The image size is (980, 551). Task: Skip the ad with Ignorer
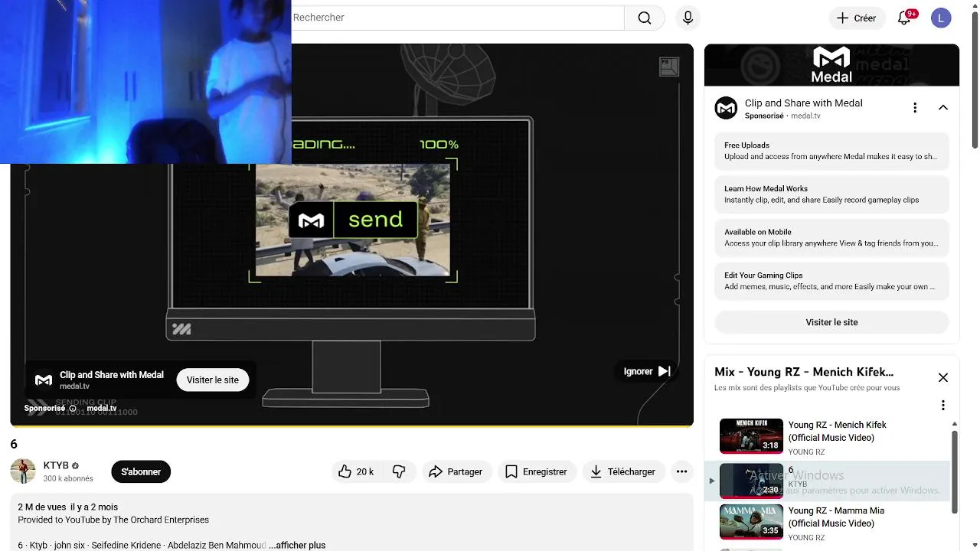pos(647,371)
